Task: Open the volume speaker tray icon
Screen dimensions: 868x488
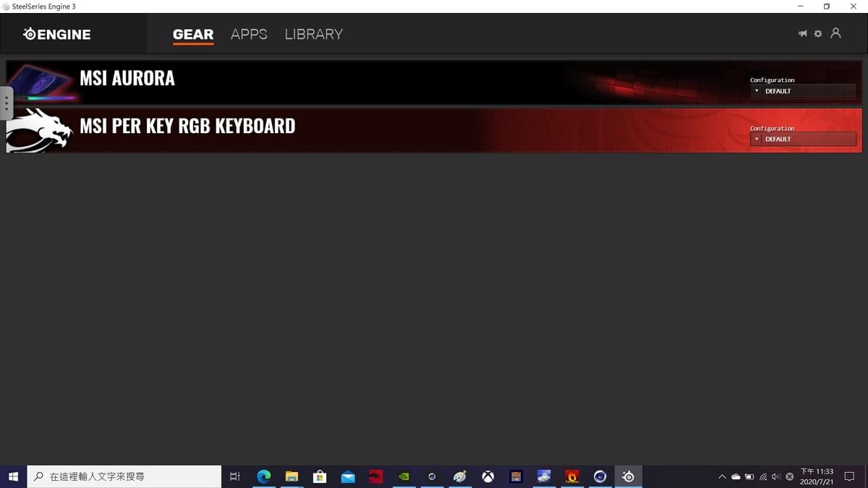Action: pyautogui.click(x=776, y=477)
